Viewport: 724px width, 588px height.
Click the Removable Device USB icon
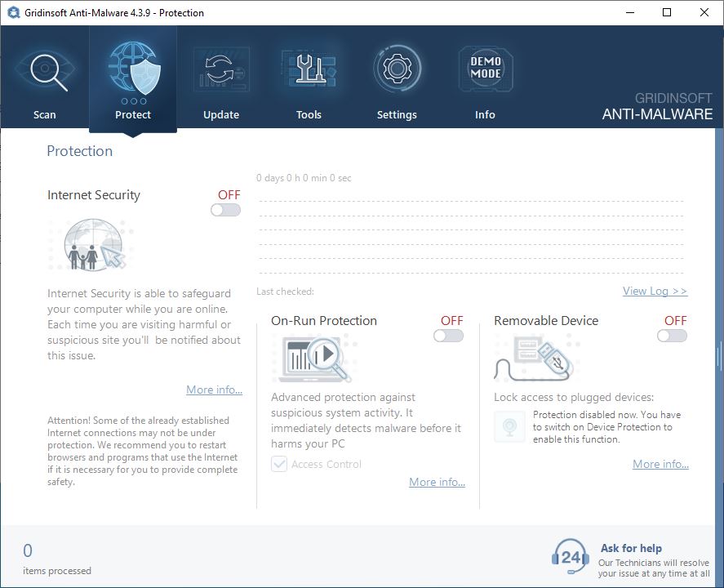[536, 359]
